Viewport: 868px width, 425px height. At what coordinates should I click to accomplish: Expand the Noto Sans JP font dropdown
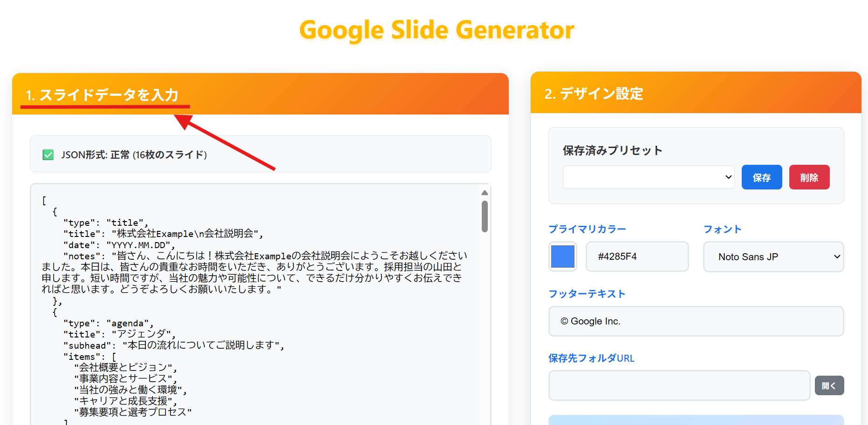[x=773, y=257]
